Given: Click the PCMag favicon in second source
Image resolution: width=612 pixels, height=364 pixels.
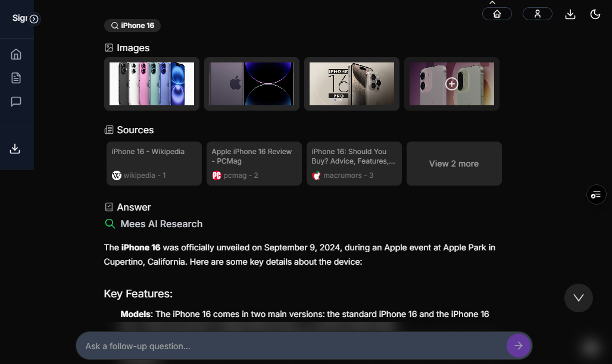Looking at the screenshot, I should (x=217, y=175).
